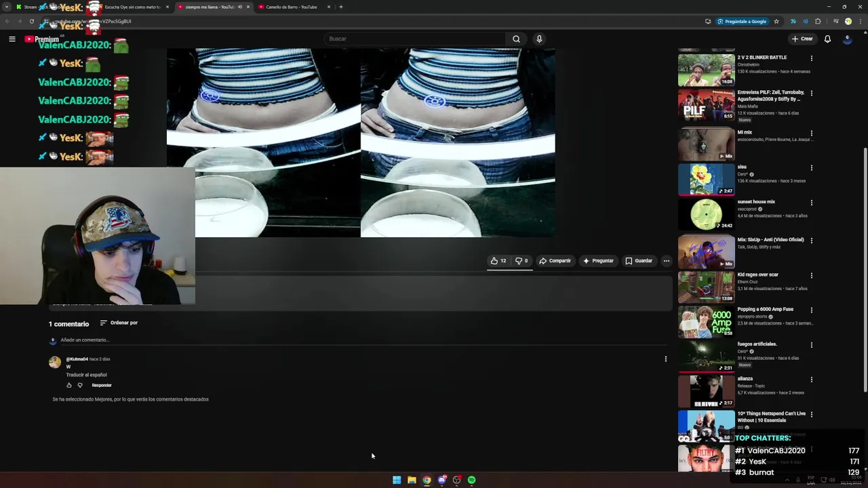Open 2 V 2 BLINKER BATTLE thumbnail
Viewport: 868px width, 488px height.
pyautogui.click(x=706, y=70)
